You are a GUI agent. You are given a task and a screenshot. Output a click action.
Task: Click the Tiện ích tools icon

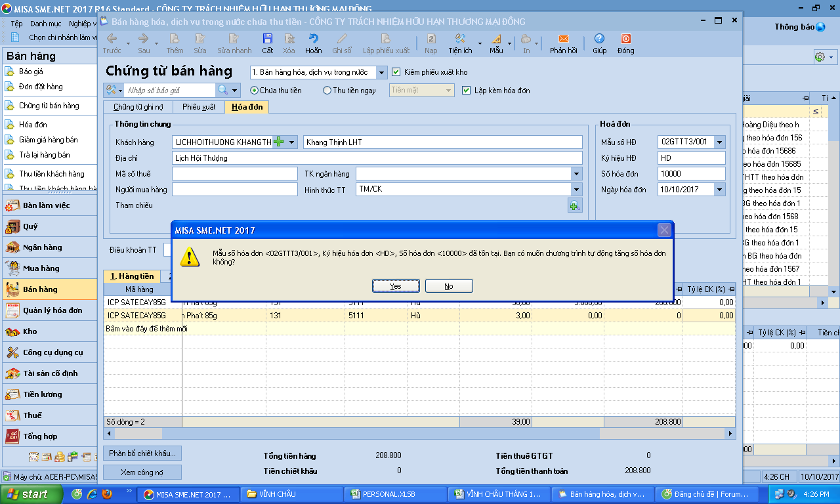pyautogui.click(x=460, y=39)
